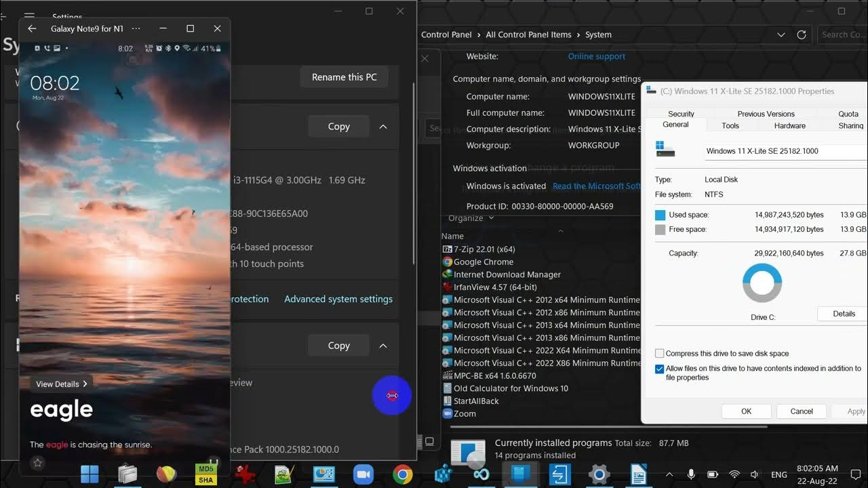Click the Search Control Panel field
Image resolution: width=868 pixels, height=488 pixels.
click(x=843, y=35)
